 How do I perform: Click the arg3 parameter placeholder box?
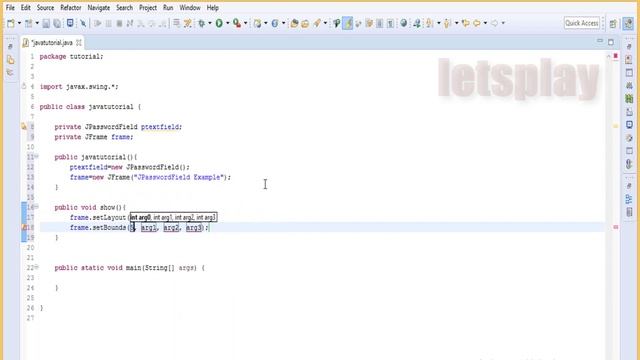pyautogui.click(x=194, y=227)
